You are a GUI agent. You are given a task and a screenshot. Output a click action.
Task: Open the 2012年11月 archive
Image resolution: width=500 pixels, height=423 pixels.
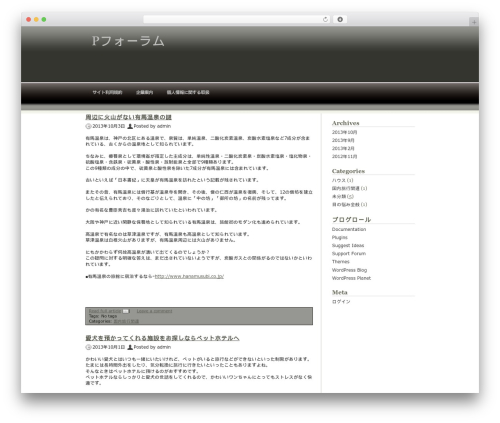coord(344,156)
